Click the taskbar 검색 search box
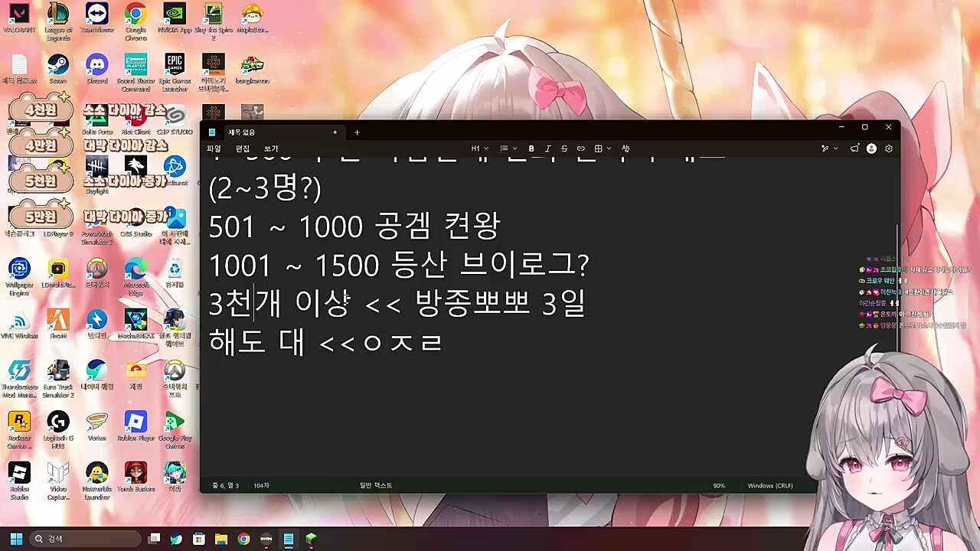This screenshot has width=980, height=551. pos(86,539)
